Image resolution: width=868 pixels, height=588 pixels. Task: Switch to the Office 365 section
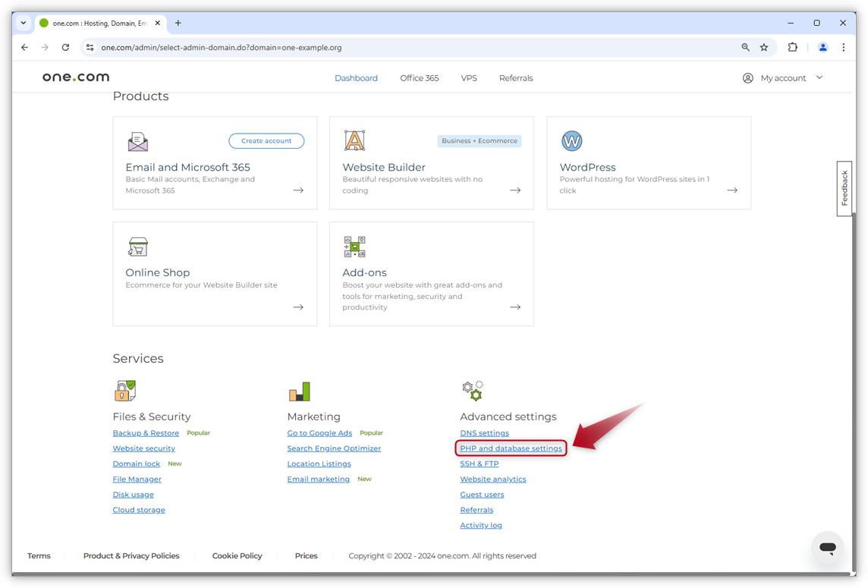(x=419, y=77)
